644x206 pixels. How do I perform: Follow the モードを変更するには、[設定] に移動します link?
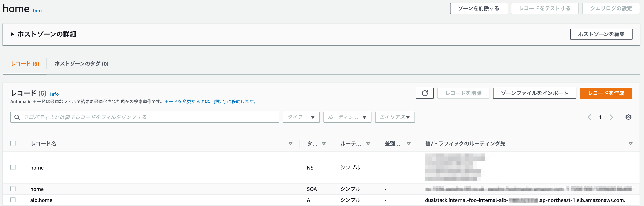tap(210, 102)
